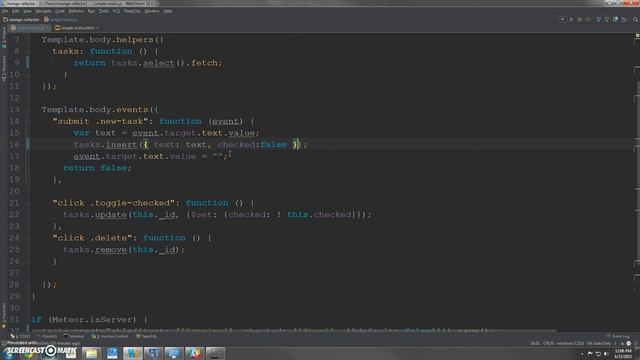Click the caret position 16:31 indicator
Screen dimensions: 640x360
coord(535,343)
